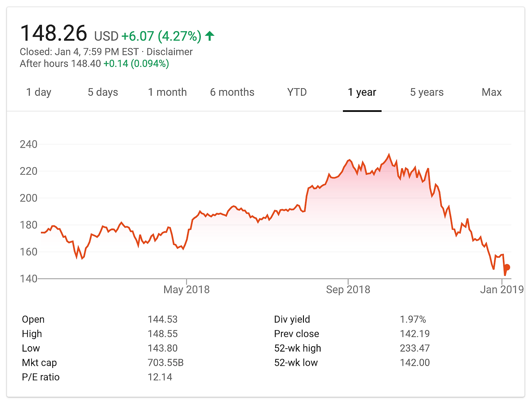Click the orange current-price dot on chart

507,268
